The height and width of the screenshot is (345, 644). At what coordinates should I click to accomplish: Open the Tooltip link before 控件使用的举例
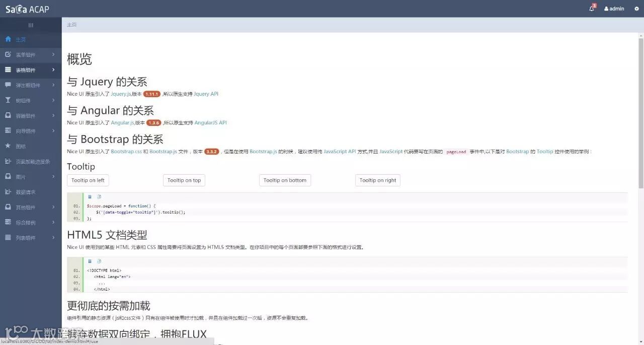[545, 152]
